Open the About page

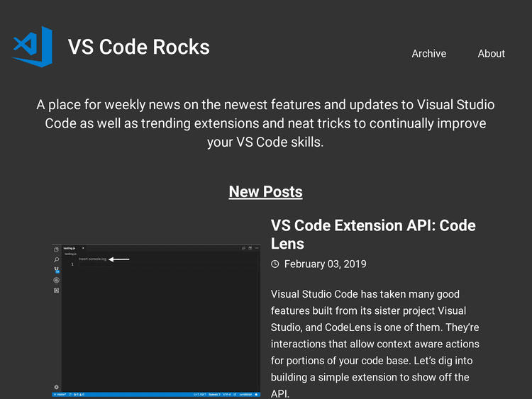[x=492, y=54]
